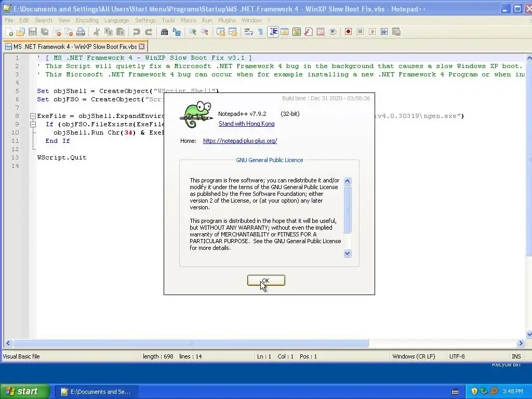
Task: Click license text scroll down arrow
Action: pyautogui.click(x=347, y=253)
